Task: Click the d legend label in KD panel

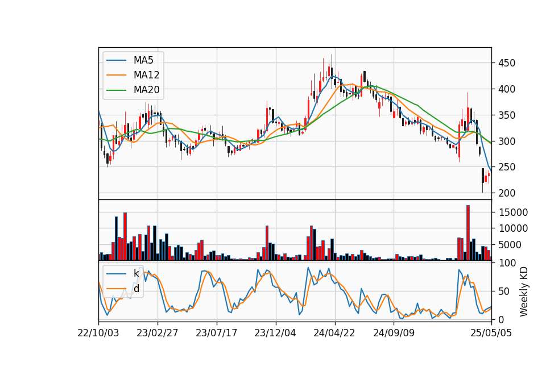Action: [x=136, y=289]
